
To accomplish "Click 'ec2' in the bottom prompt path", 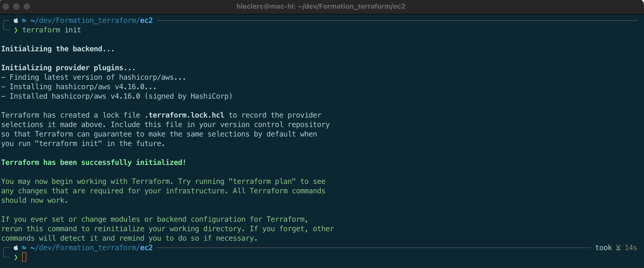I will (x=146, y=248).
